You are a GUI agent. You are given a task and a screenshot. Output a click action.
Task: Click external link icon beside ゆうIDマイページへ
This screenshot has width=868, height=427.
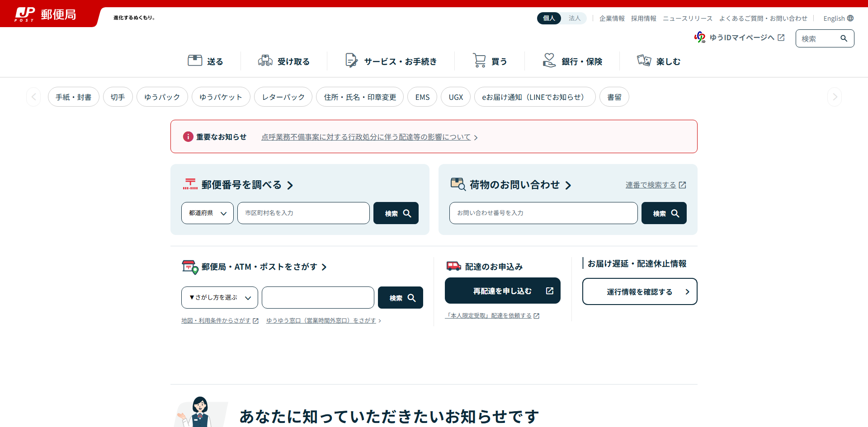781,38
